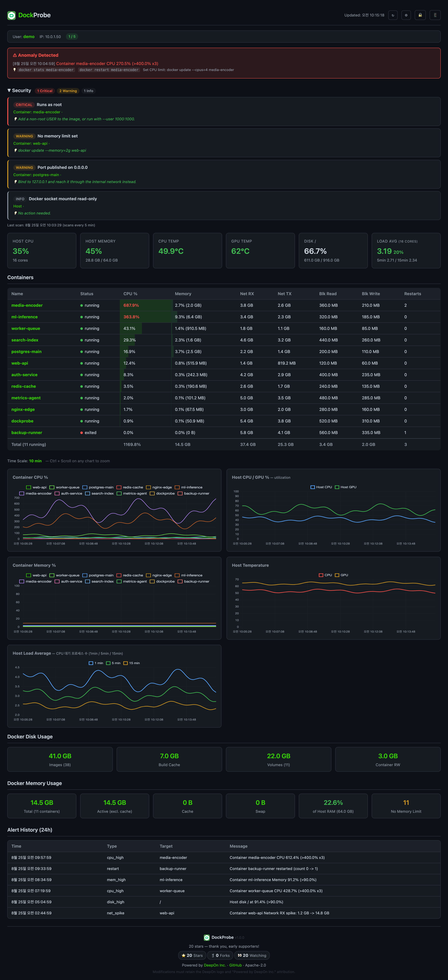This screenshot has height=980, width=448.
Task: Click the No Memory Limit card showing 11
Action: [406, 806]
